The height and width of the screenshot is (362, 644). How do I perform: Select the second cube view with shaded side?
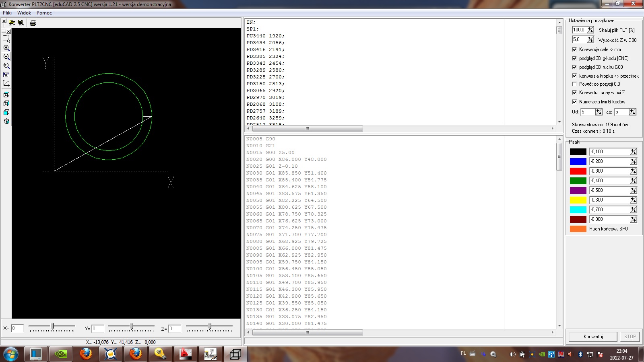(6, 103)
